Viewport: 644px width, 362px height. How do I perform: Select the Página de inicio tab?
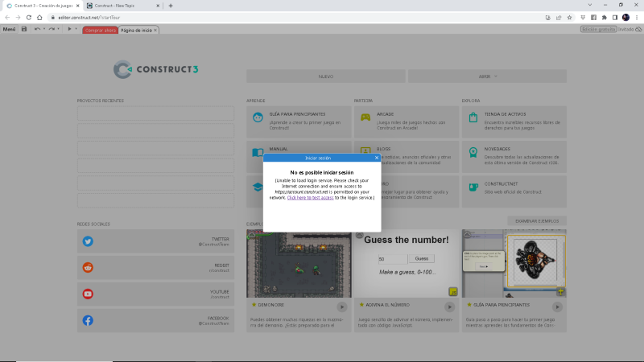(136, 30)
